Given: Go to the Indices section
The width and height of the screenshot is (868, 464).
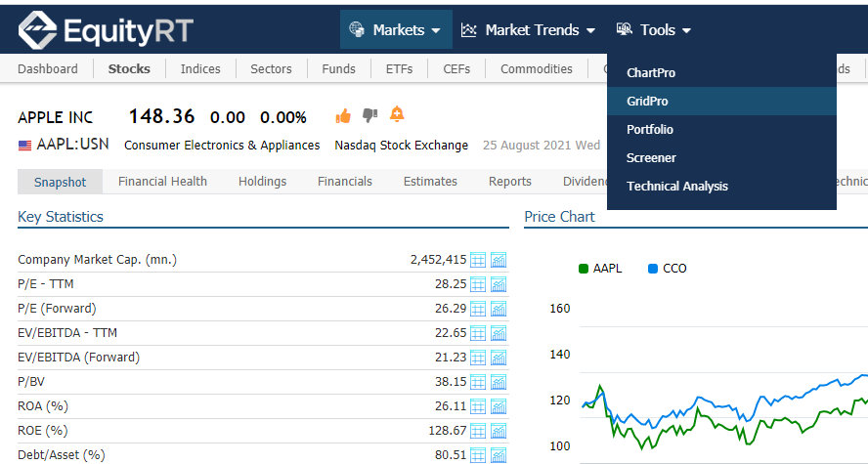Looking at the screenshot, I should tap(200, 68).
